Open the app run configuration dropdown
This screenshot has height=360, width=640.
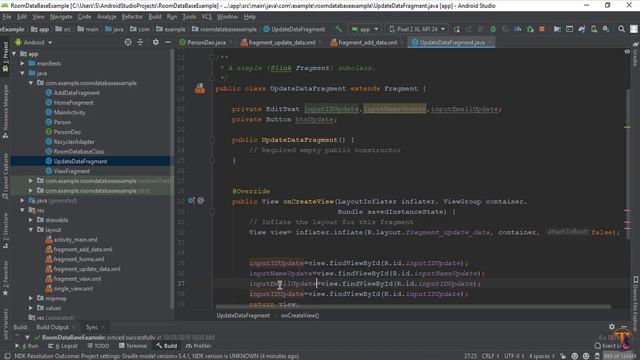[365, 29]
